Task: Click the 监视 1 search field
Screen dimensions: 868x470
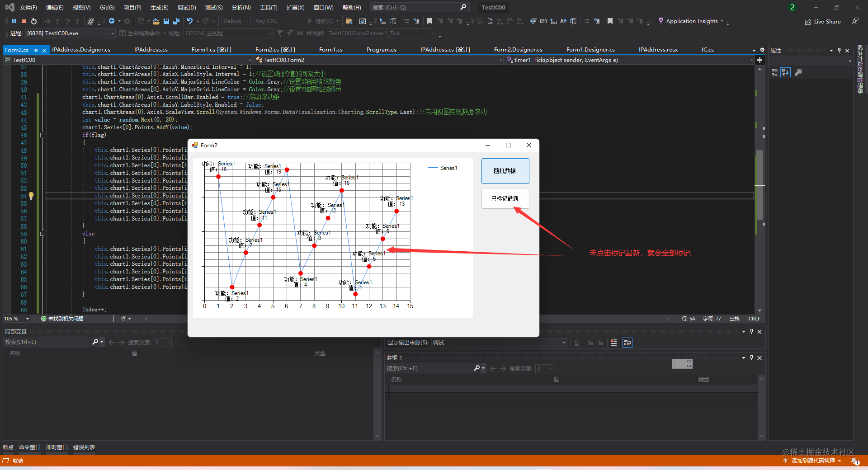Action: pyautogui.click(x=429, y=368)
